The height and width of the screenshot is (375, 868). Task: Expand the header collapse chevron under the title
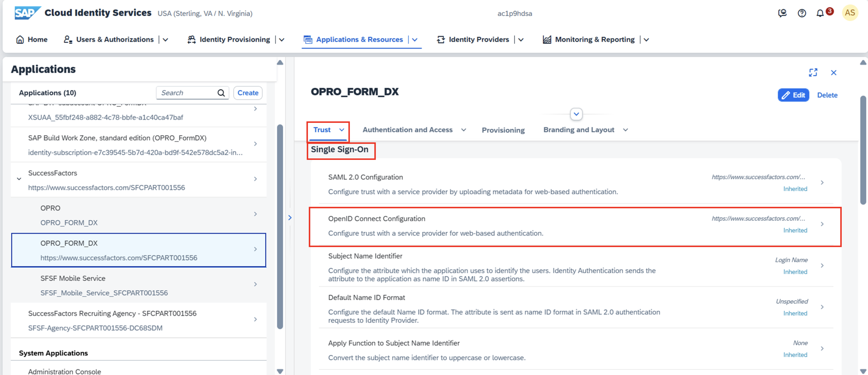[576, 114]
